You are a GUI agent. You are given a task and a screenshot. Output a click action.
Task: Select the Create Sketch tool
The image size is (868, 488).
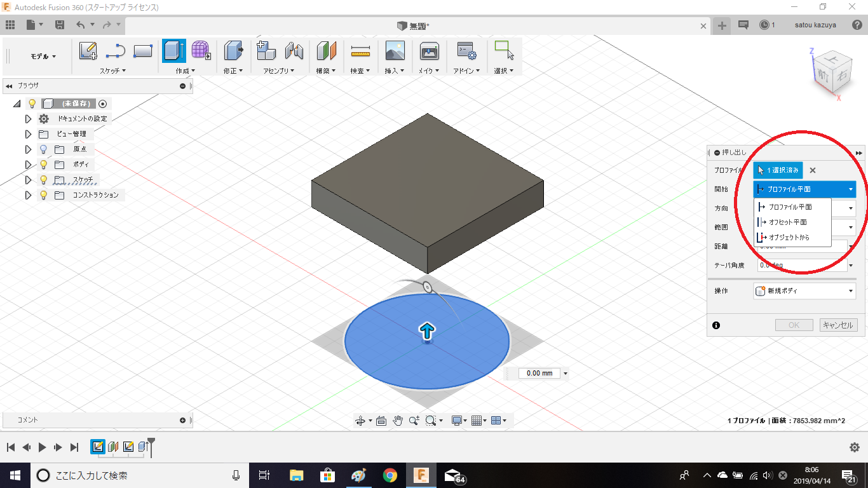(88, 51)
